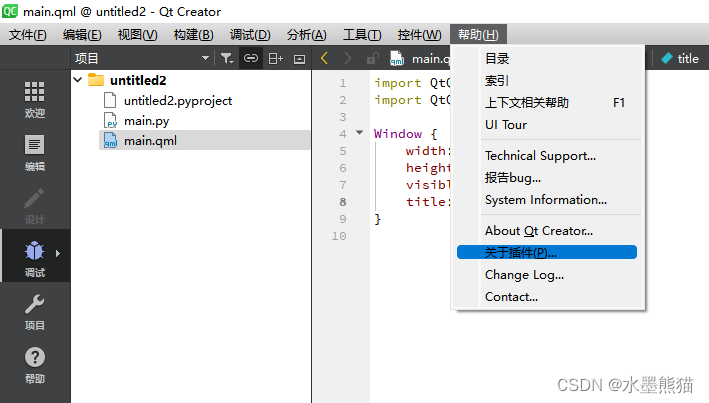Open the 文件(F) menu

pyautogui.click(x=28, y=34)
